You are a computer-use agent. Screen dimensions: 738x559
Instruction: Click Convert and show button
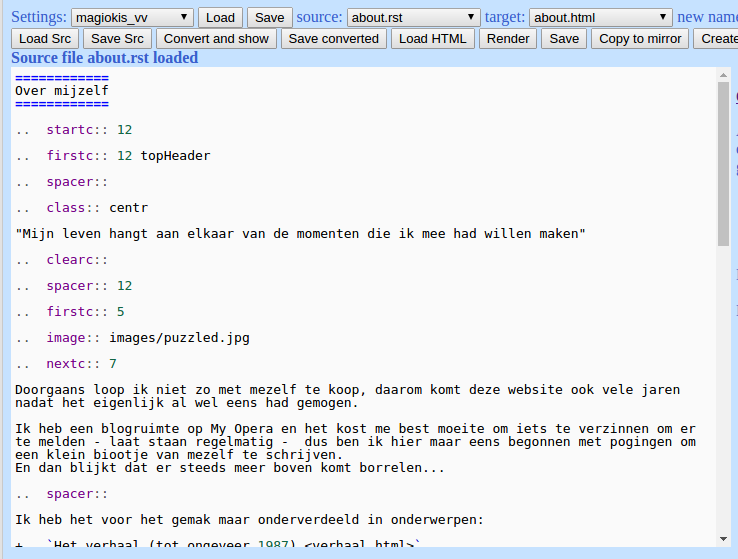pyautogui.click(x=216, y=39)
